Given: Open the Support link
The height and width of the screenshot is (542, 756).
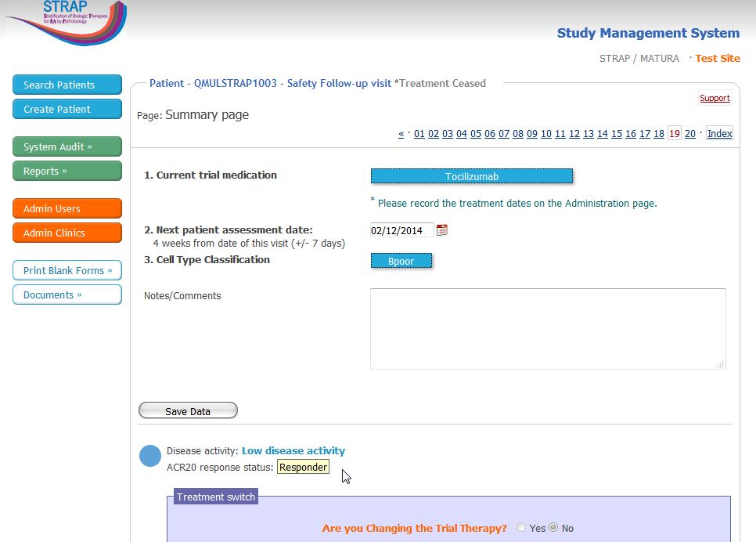Looking at the screenshot, I should pos(715,98).
